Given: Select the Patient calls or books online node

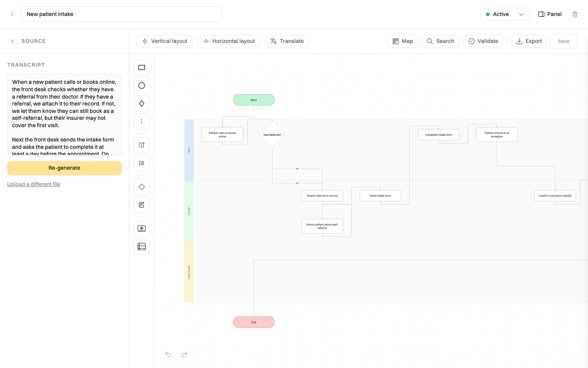Looking at the screenshot, I should click(x=222, y=135).
